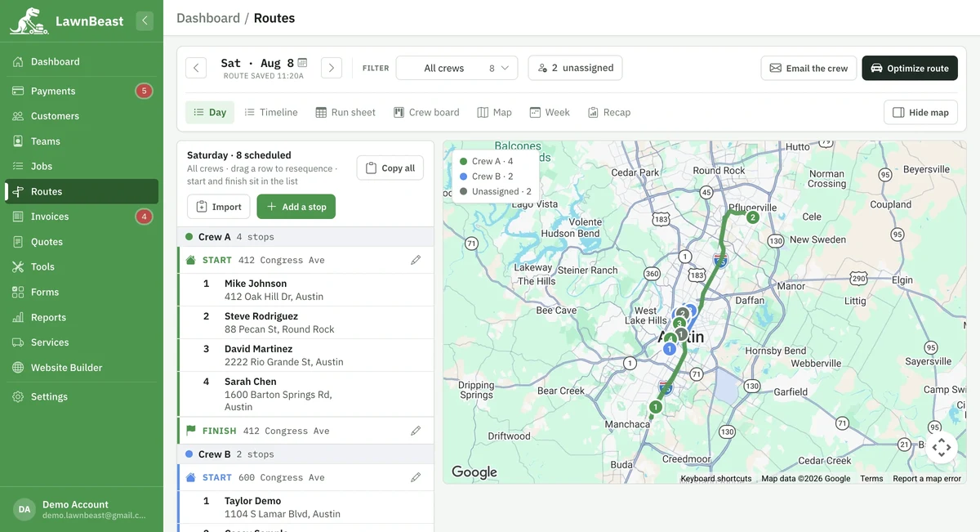Open the Teams section
980x532 pixels.
pyautogui.click(x=82, y=141)
